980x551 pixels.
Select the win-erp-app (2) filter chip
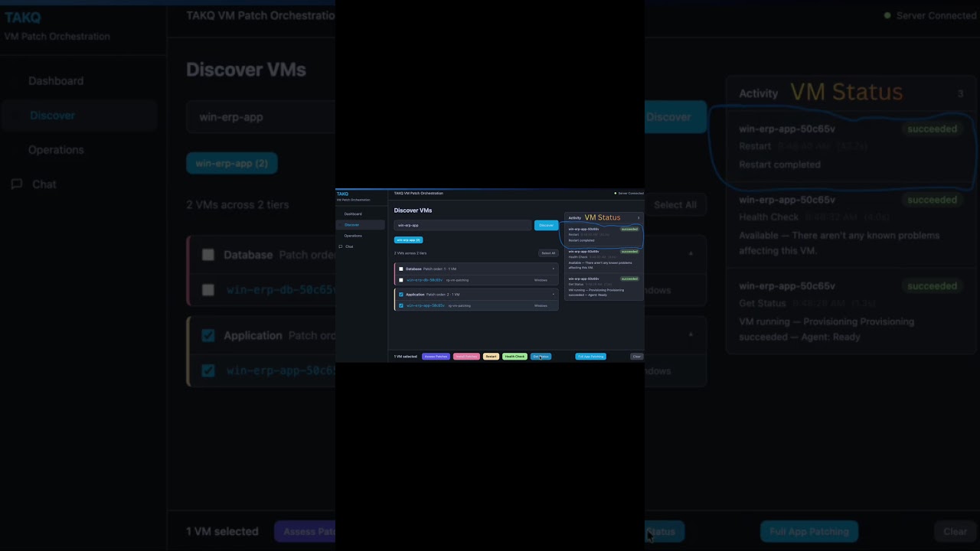point(408,240)
